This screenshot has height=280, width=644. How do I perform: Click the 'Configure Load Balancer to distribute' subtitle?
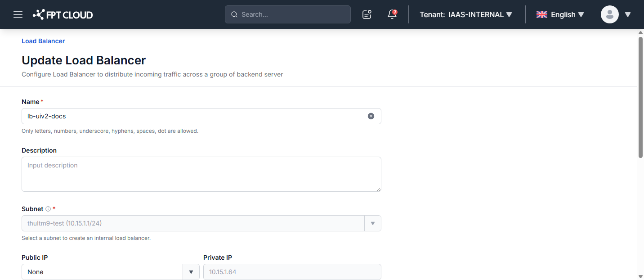pos(152,74)
